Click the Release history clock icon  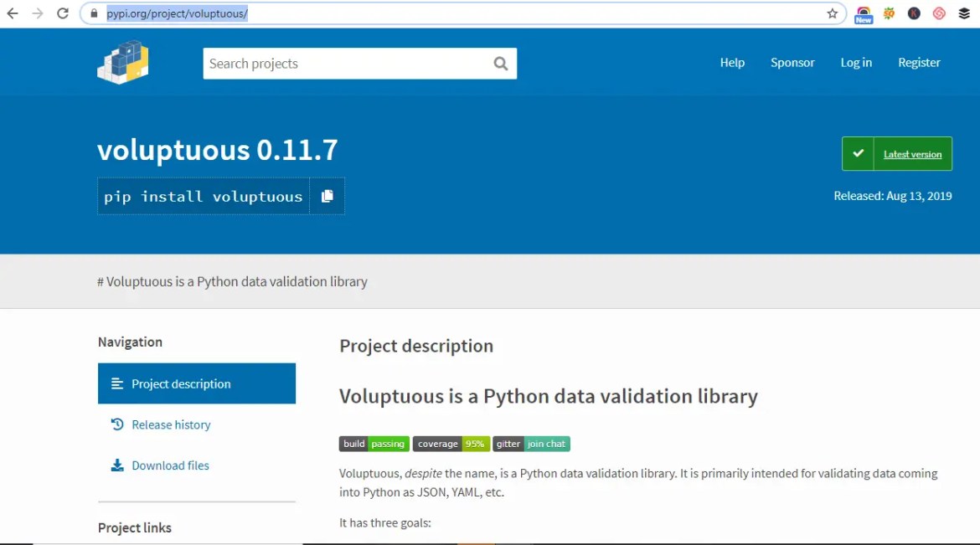(117, 424)
